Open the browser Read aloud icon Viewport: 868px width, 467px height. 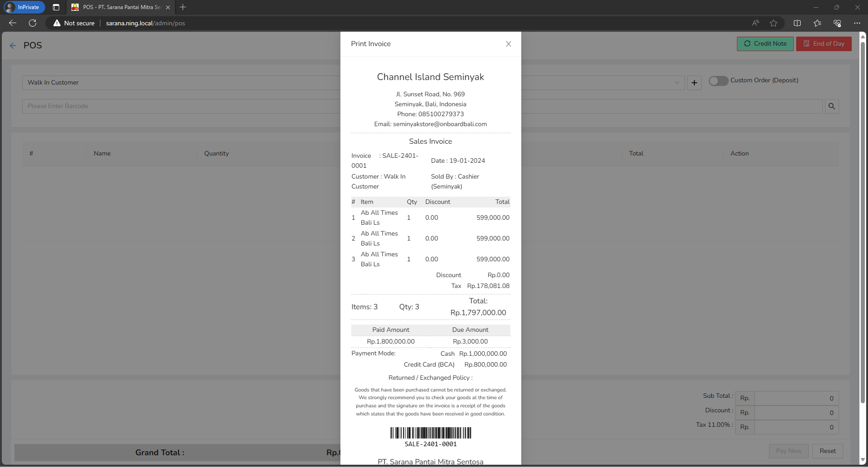coord(755,23)
